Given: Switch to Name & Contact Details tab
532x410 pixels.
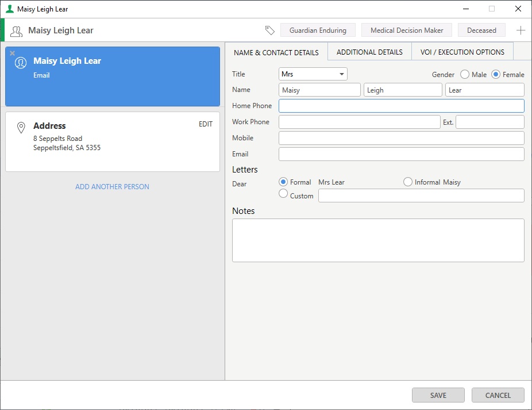Looking at the screenshot, I should (x=276, y=53).
